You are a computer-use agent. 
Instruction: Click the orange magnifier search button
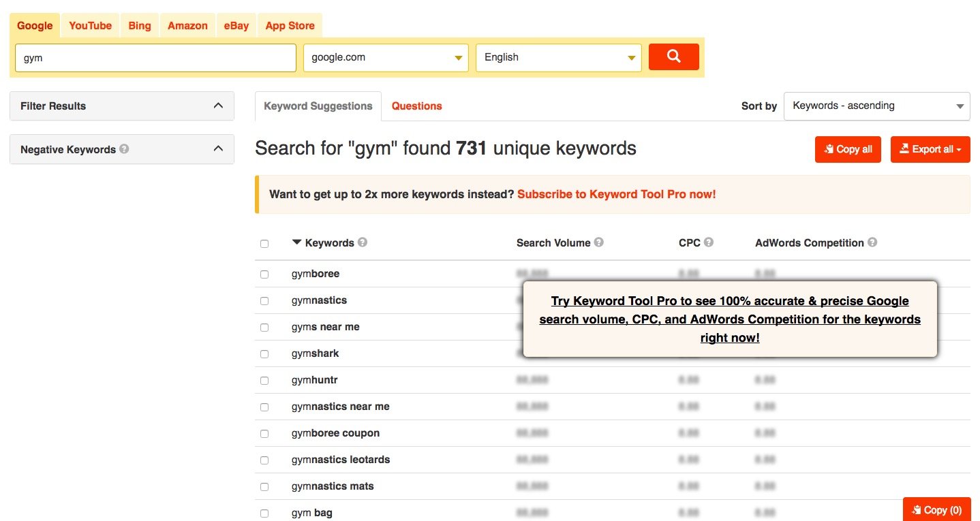point(673,57)
